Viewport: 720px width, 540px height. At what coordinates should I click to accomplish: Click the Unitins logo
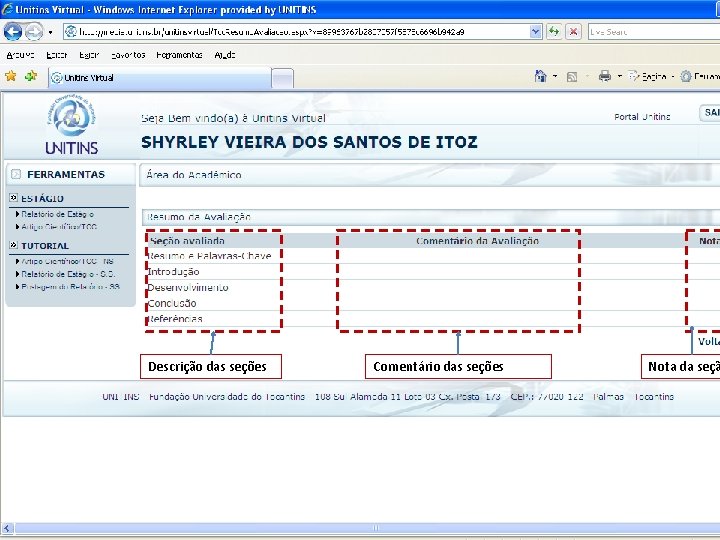click(72, 124)
